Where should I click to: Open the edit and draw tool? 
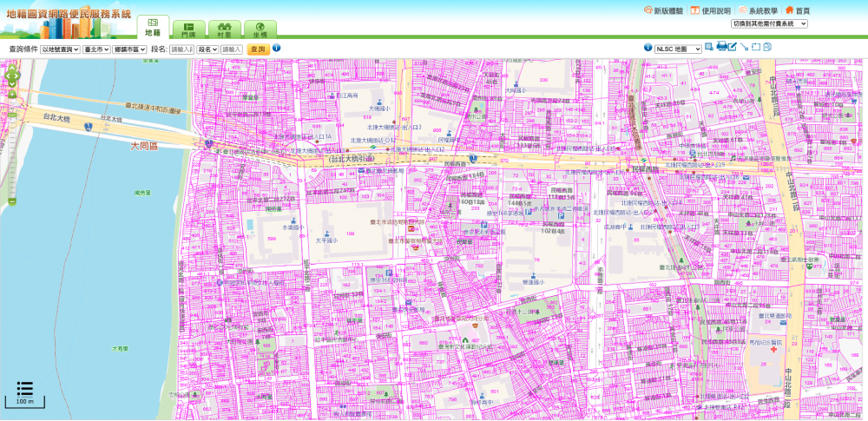(x=733, y=47)
